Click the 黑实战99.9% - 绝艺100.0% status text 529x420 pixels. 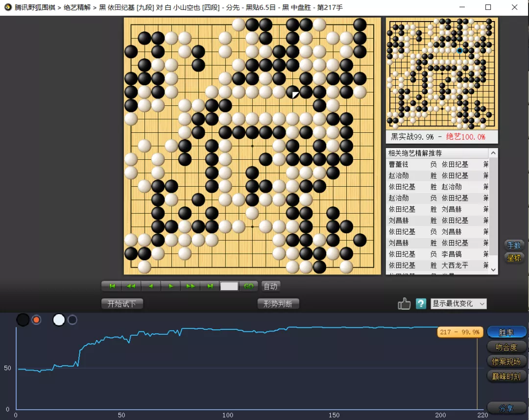438,137
